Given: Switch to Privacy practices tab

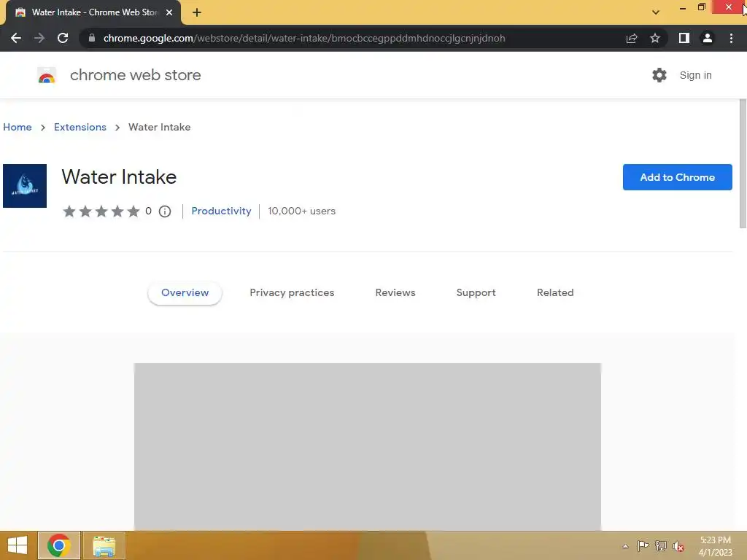Looking at the screenshot, I should [292, 293].
